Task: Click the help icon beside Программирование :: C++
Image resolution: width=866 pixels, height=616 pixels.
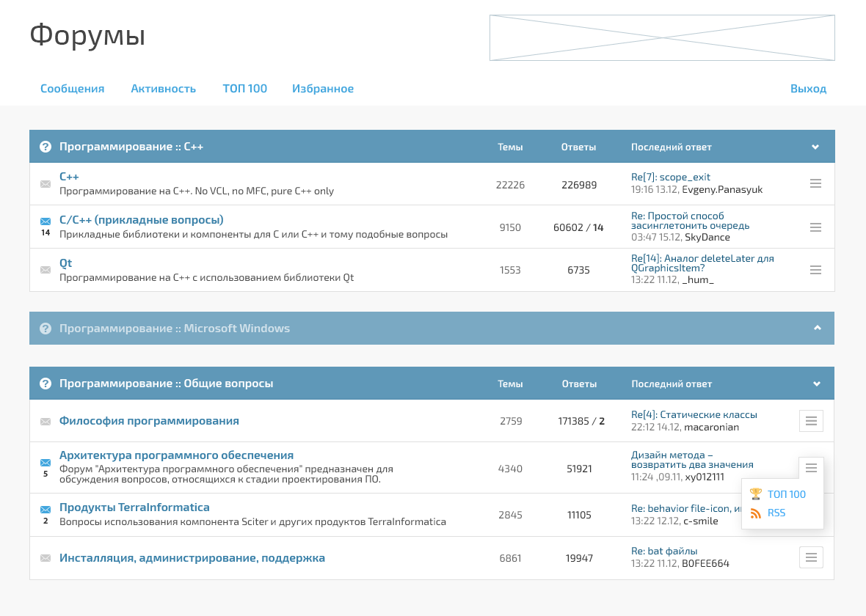Action: [x=46, y=147]
